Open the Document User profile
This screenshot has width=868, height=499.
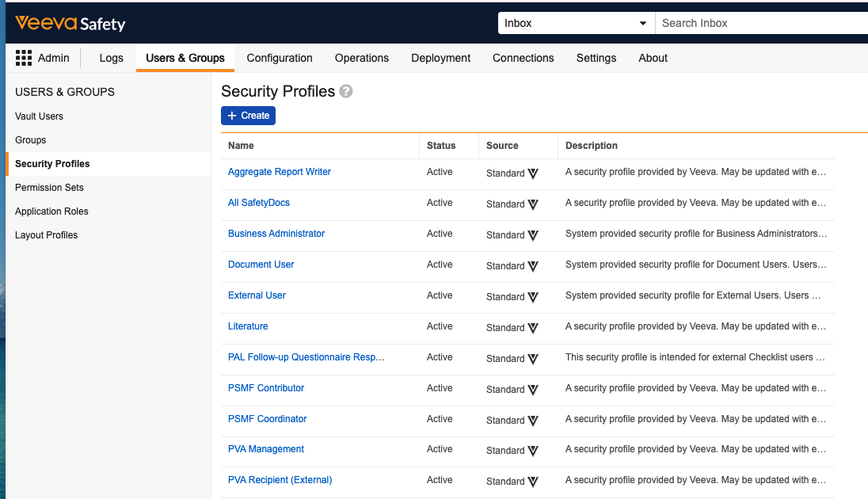(261, 265)
